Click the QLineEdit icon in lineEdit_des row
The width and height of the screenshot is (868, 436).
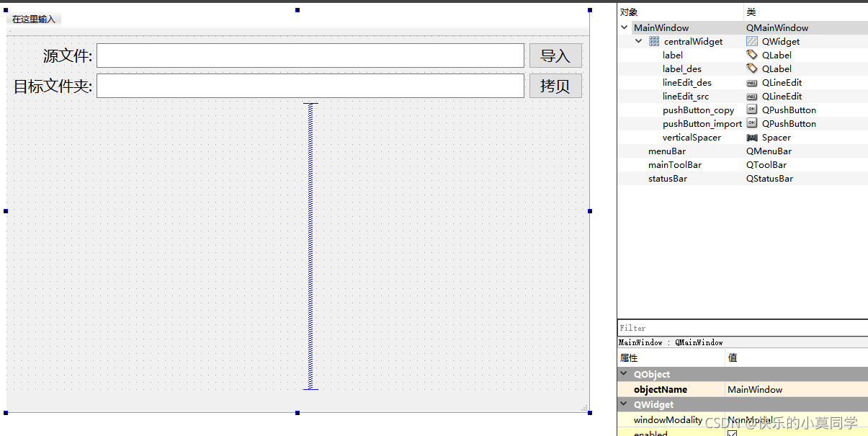(752, 83)
